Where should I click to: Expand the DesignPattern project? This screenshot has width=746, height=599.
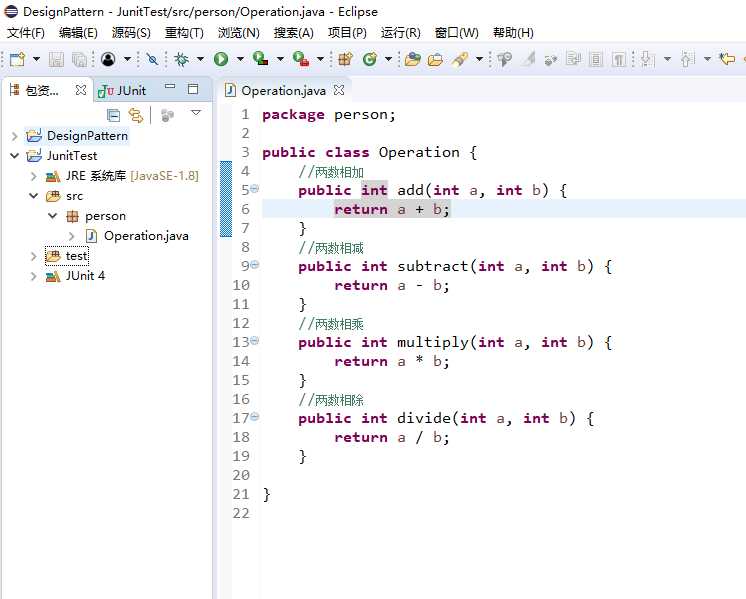[14, 136]
